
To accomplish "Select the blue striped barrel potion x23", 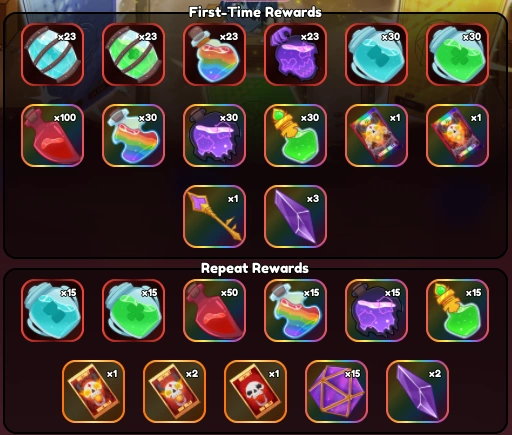I will pos(52,54).
